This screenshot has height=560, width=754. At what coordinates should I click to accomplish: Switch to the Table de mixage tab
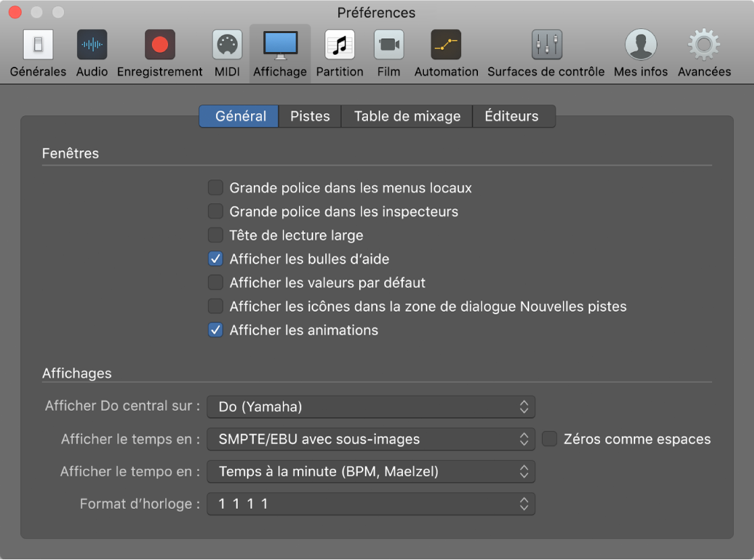pos(407,116)
